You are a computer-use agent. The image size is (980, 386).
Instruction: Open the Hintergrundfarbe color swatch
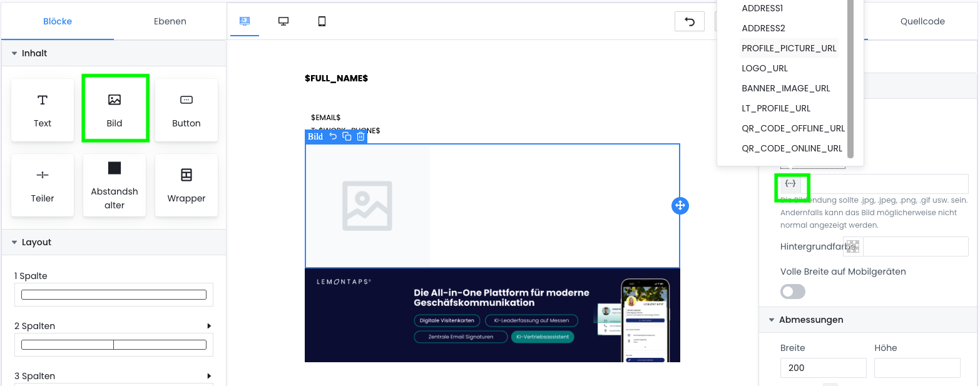tap(853, 246)
